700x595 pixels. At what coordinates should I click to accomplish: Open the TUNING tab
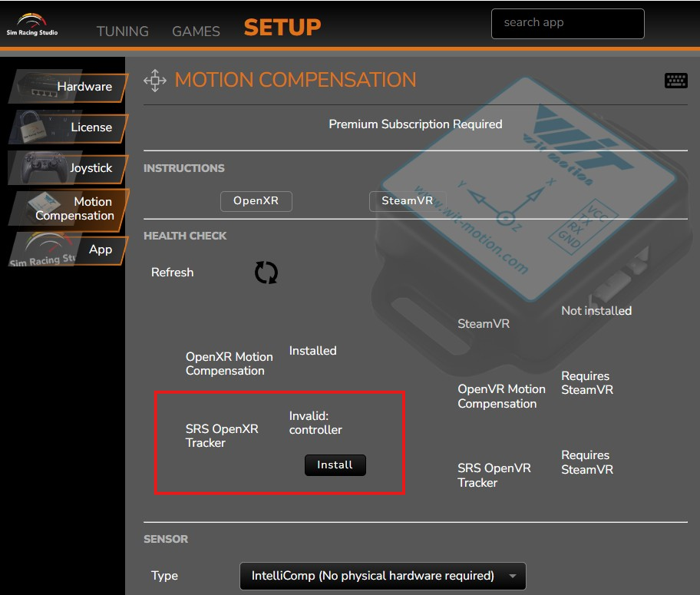122,31
